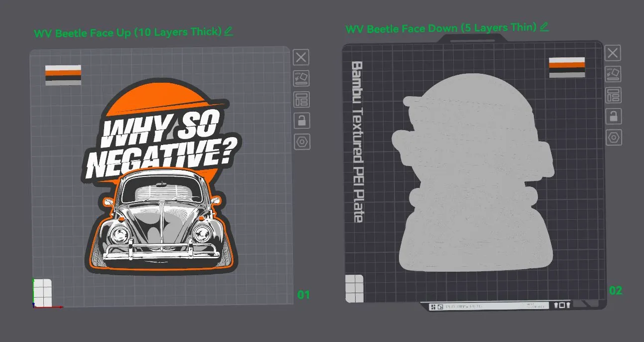The width and height of the screenshot is (644, 342).
Task: Arrange objects on plate 02
Action: tap(613, 95)
